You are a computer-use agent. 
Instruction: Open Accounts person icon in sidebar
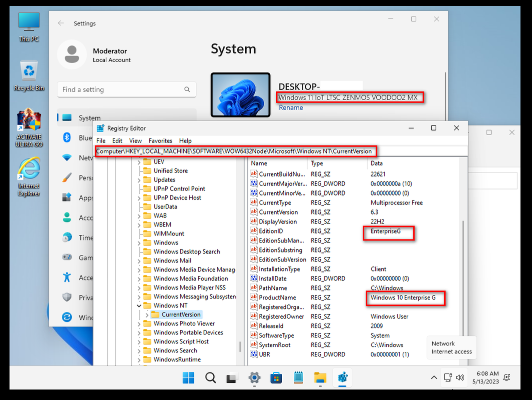[x=67, y=217]
